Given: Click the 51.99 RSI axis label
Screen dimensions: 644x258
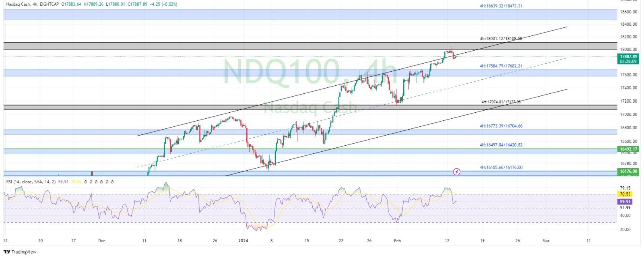Looking at the screenshot, I should tap(625, 208).
